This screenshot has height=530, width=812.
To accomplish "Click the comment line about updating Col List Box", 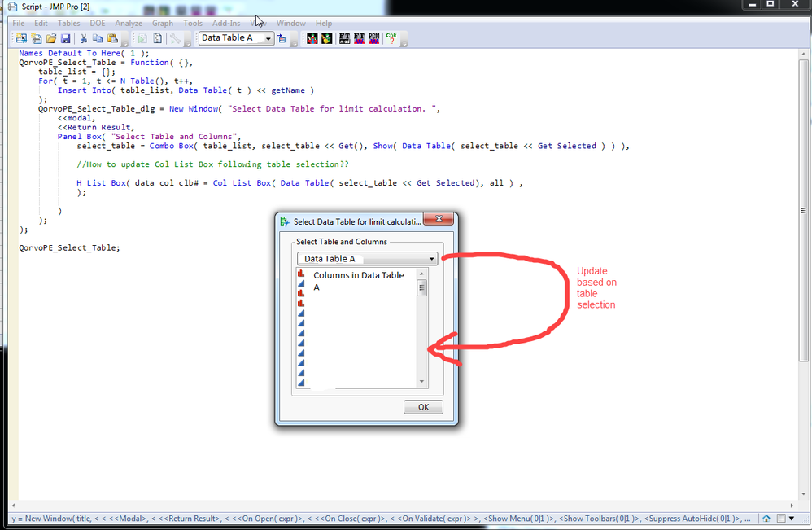I will pyautogui.click(x=212, y=164).
